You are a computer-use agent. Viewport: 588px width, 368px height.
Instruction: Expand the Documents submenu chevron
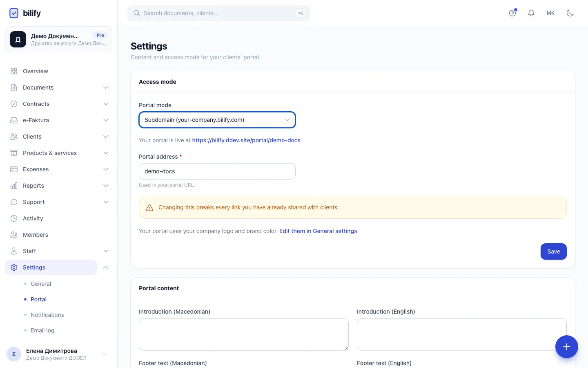(106, 88)
